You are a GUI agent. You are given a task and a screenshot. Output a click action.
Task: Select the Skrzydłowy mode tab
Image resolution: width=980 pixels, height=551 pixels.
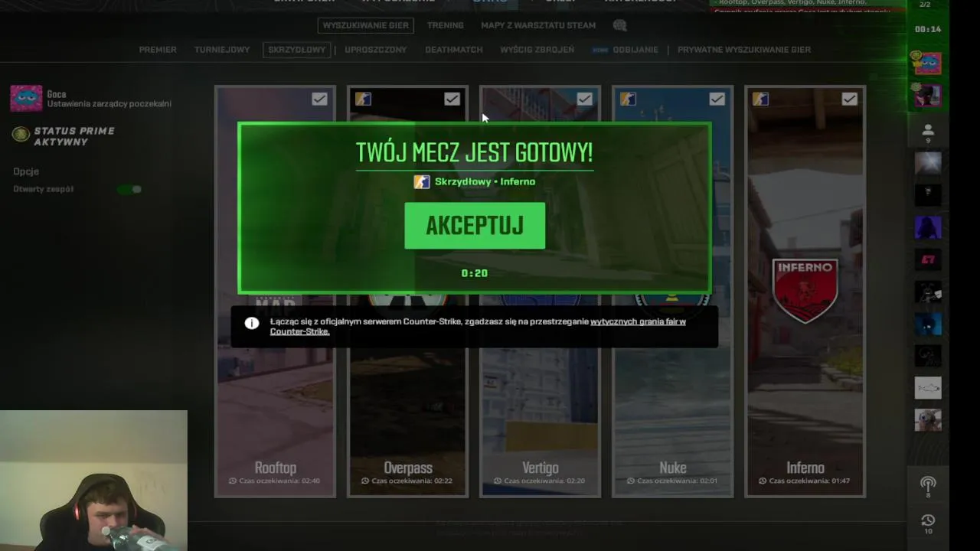click(297, 50)
